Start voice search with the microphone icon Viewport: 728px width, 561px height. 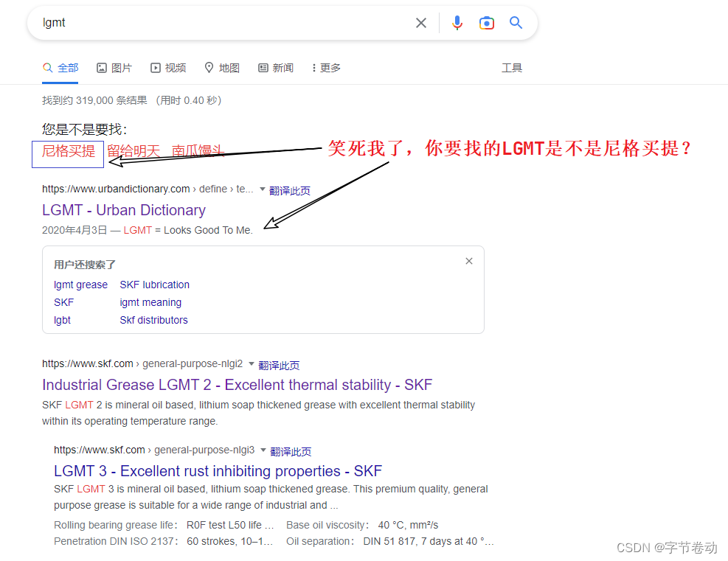coord(457,23)
